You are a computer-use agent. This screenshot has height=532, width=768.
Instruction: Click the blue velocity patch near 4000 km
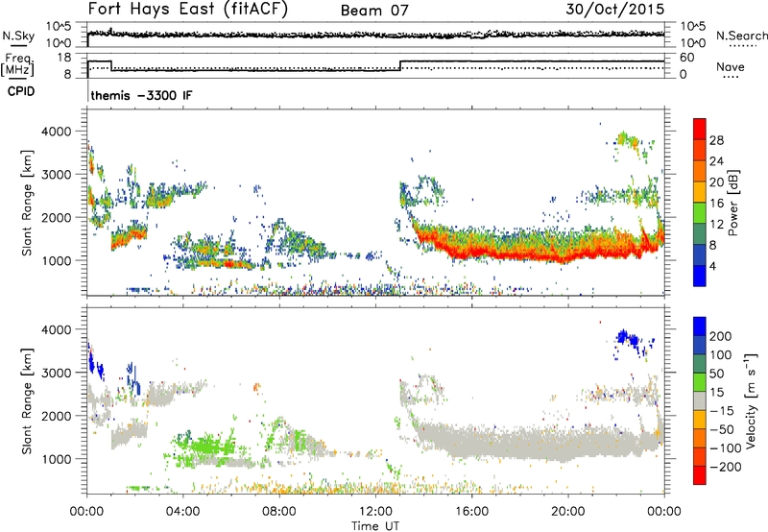click(x=629, y=338)
